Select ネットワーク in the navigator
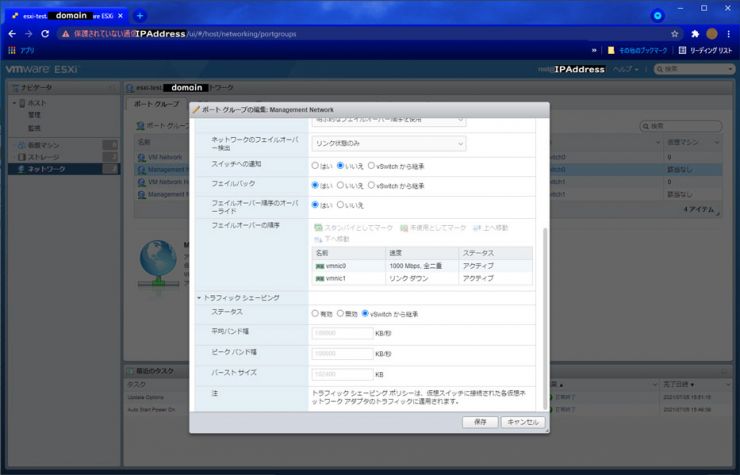Screen dimensions: 740x475 63,169
